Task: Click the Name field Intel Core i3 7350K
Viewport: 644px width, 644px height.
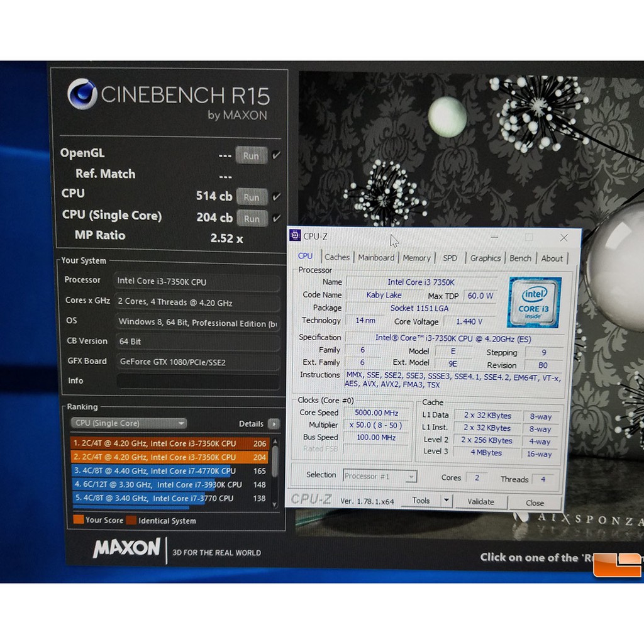Action: pyautogui.click(x=421, y=282)
